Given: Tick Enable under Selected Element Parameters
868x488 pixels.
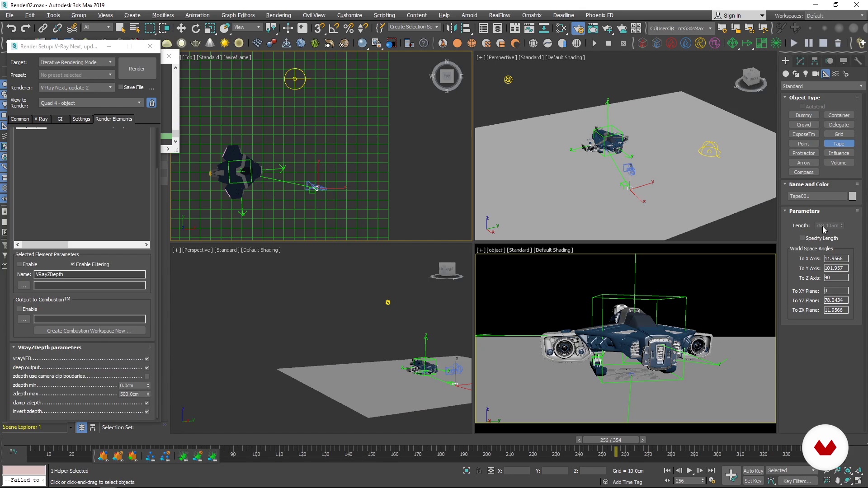Looking at the screenshot, I should tap(19, 264).
